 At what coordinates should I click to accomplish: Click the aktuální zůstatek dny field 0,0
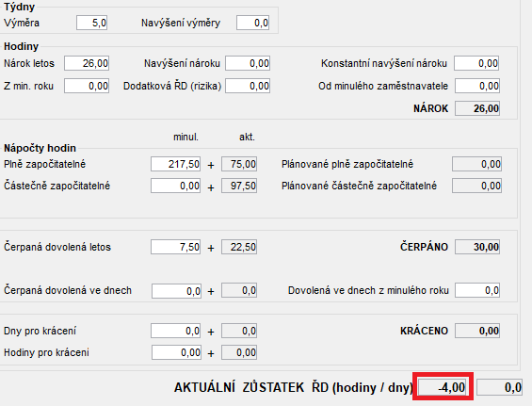[x=499, y=387]
